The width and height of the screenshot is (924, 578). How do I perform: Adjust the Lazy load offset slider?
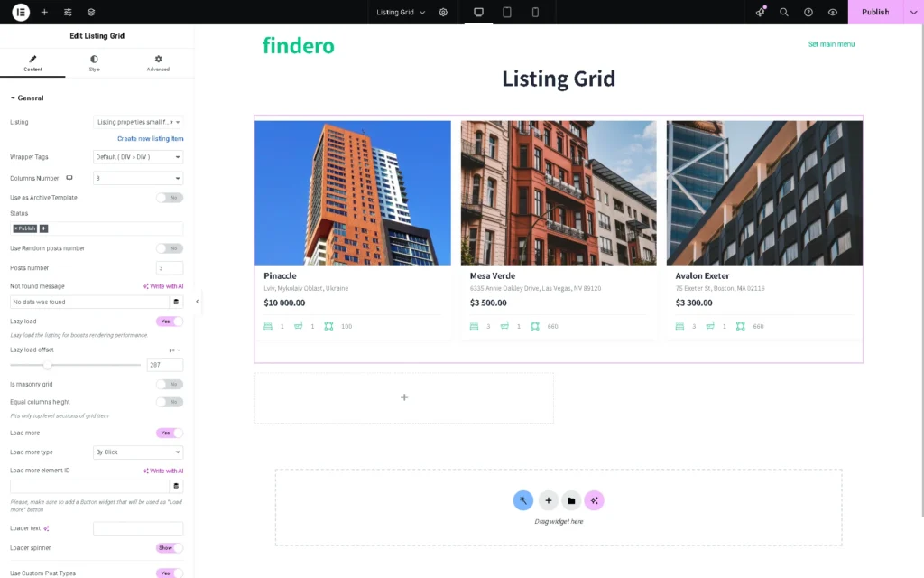(x=49, y=365)
